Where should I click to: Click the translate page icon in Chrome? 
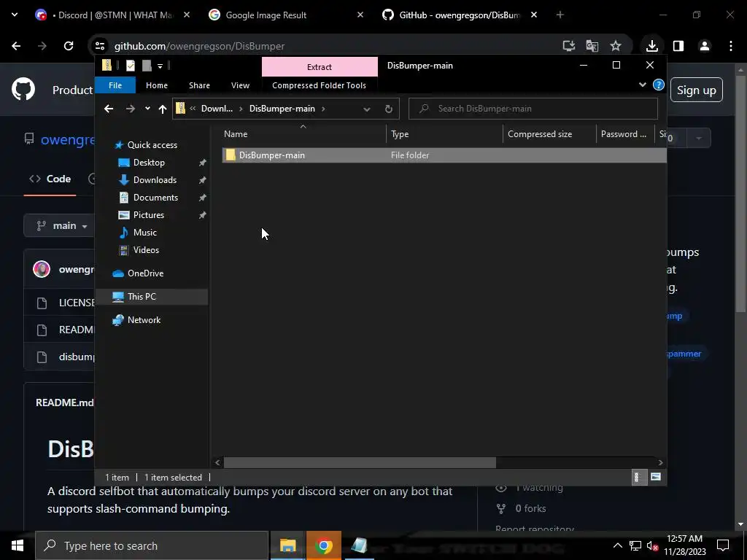coord(592,46)
